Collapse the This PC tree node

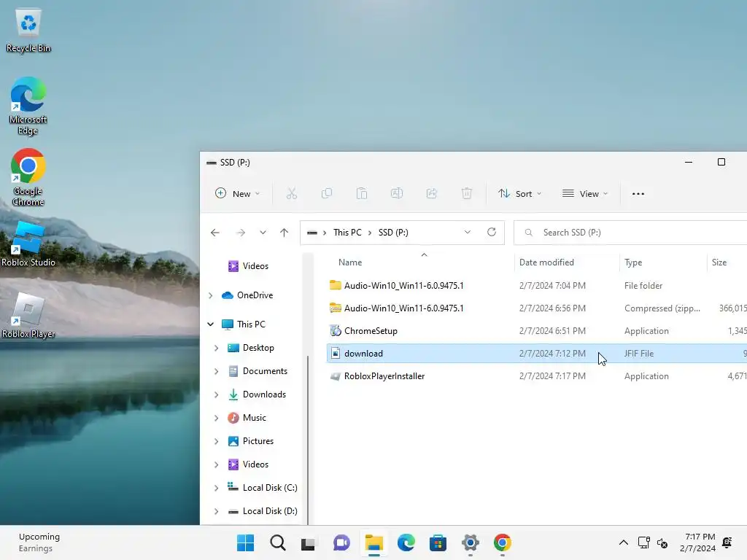click(211, 324)
